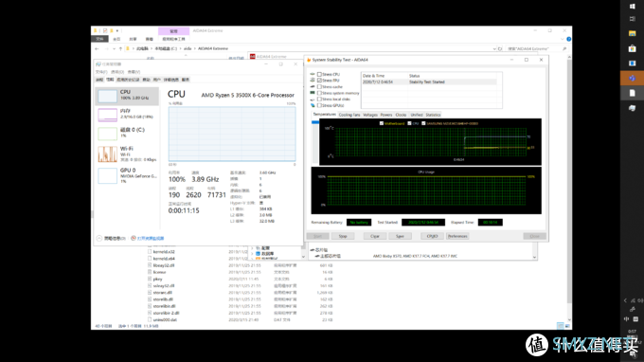Open the CPUID button
644x362 pixels.
(432, 236)
